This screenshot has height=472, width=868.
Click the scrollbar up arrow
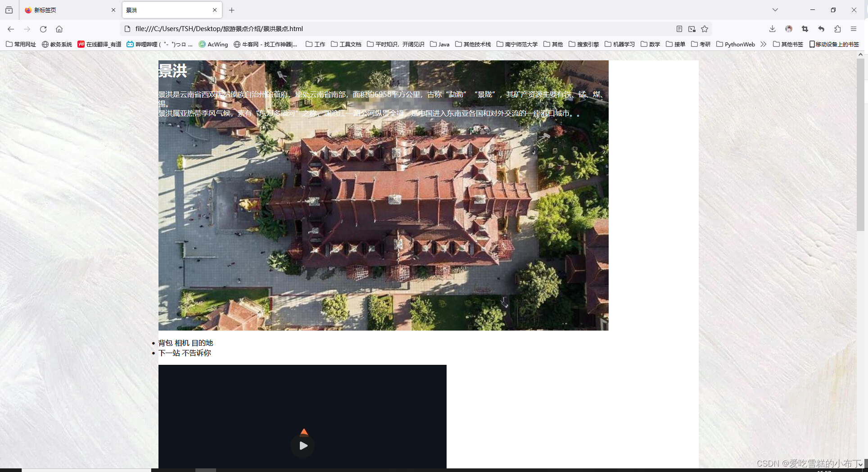tap(860, 54)
